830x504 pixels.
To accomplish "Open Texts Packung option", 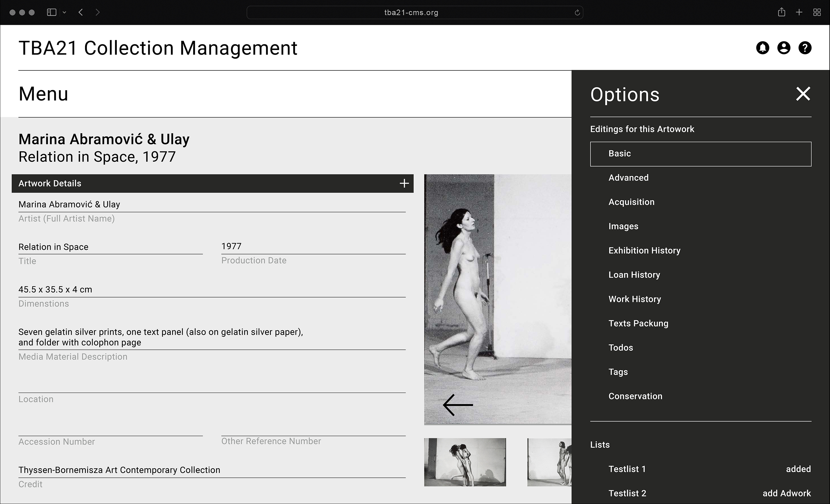I will 638,323.
